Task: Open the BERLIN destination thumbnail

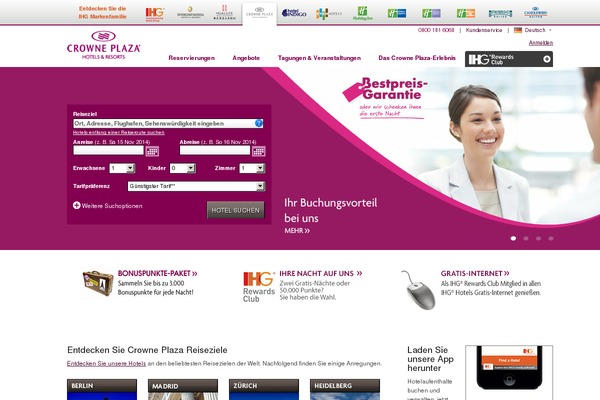Action: tap(102, 389)
